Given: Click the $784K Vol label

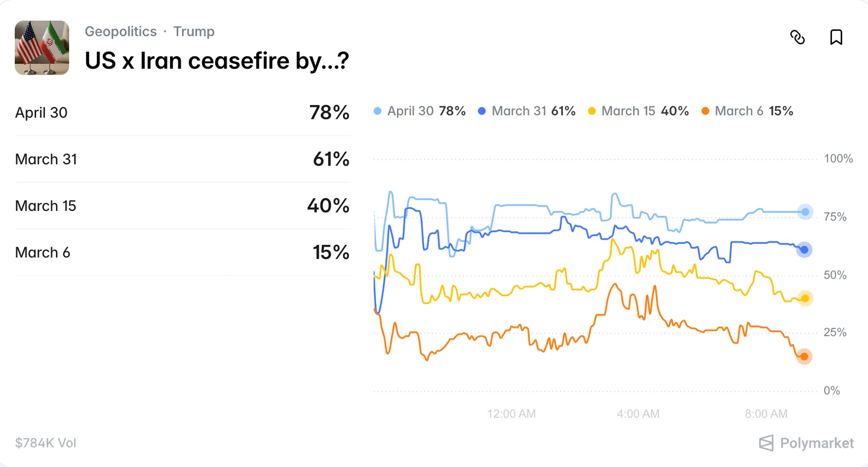Looking at the screenshot, I should coord(45,443).
